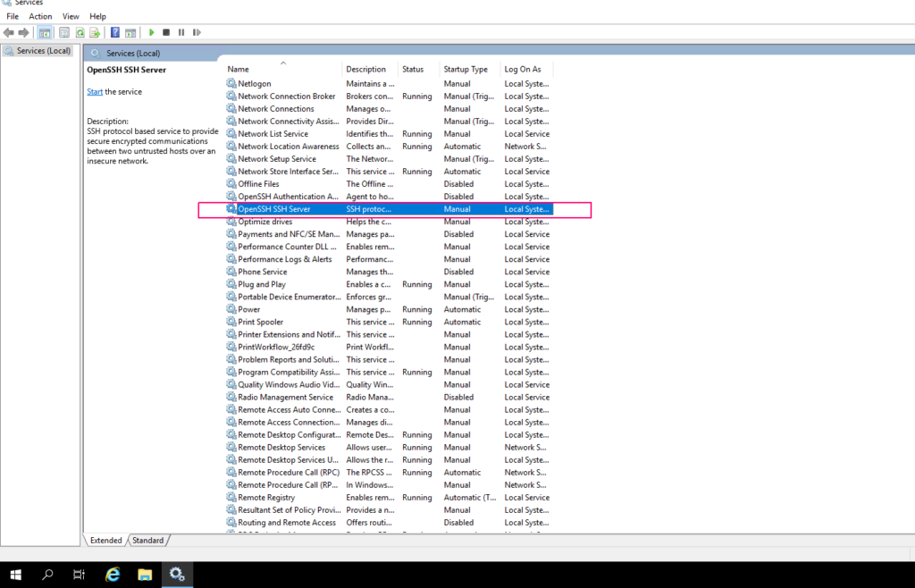The width and height of the screenshot is (915, 588).
Task: Click the Stop Service toolbar icon
Action: pyautogui.click(x=166, y=32)
